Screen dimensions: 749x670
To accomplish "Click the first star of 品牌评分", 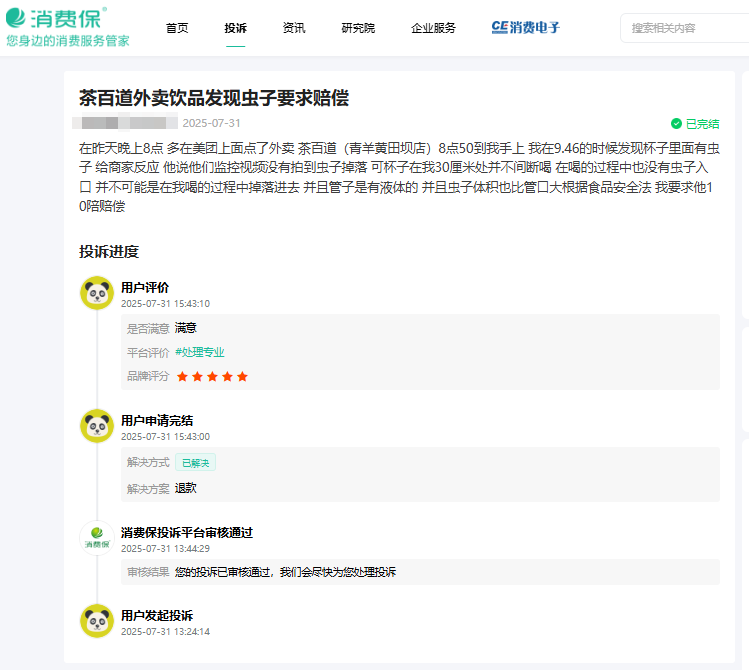I will pyautogui.click(x=182, y=376).
